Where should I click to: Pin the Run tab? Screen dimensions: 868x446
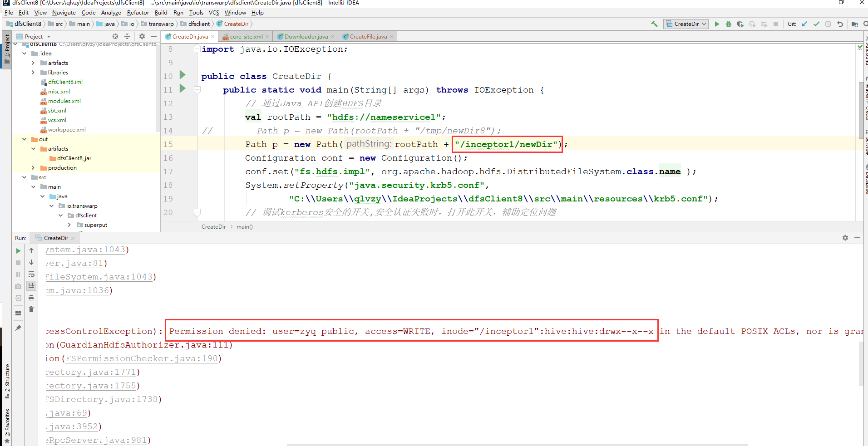pos(18,328)
